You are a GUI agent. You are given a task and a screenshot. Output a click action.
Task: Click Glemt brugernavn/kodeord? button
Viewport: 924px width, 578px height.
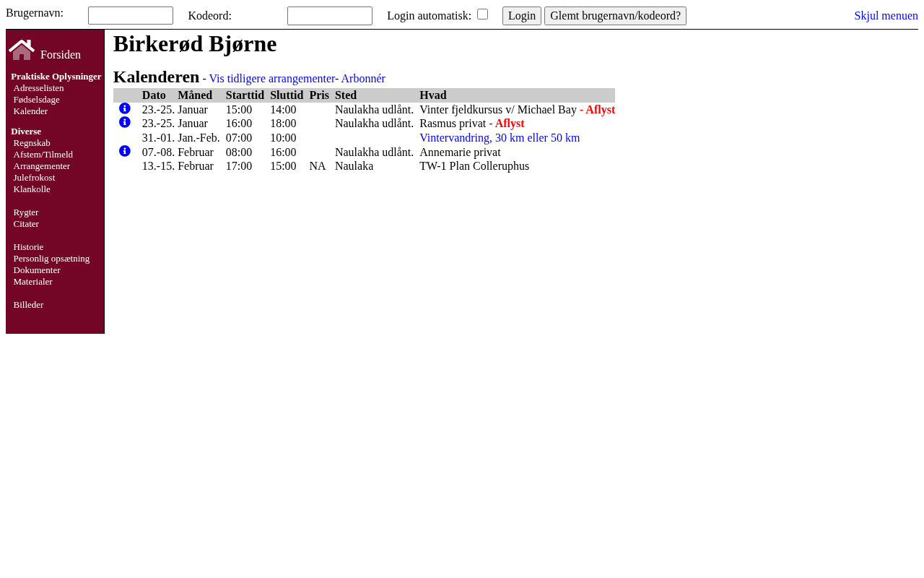pos(615,16)
